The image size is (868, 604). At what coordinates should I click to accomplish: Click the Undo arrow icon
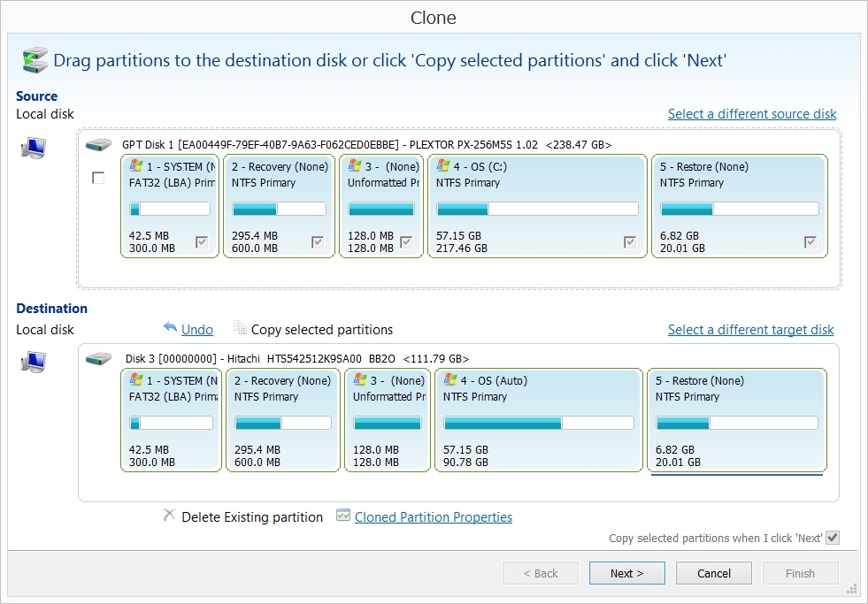tap(171, 328)
